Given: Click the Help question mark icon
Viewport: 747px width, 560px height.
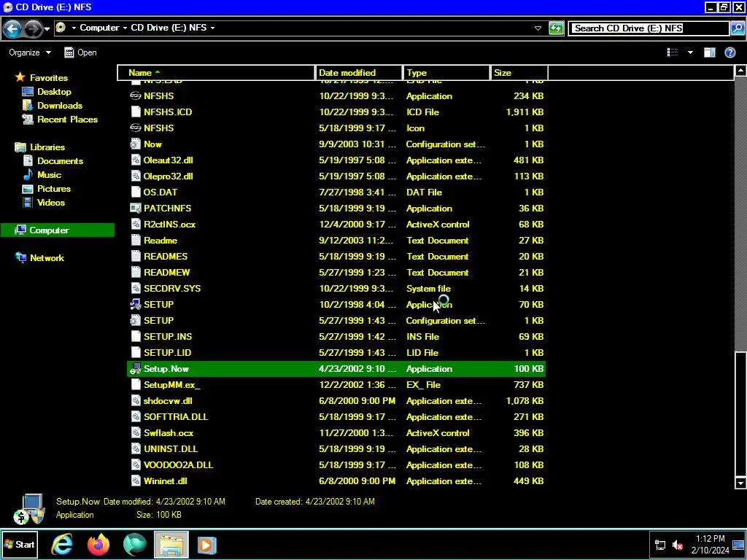Looking at the screenshot, I should [729, 52].
